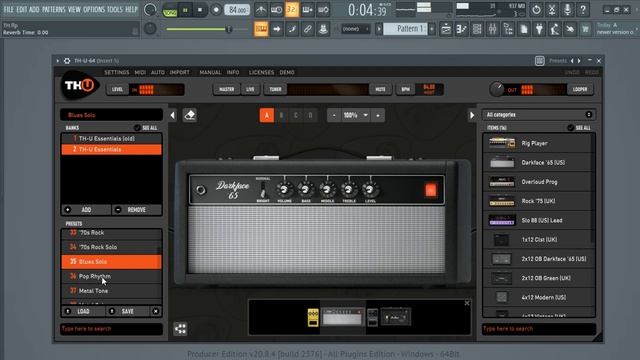640x360 pixels.
Task: Flip the BRIGHT switch on the amp
Action: (x=263, y=190)
